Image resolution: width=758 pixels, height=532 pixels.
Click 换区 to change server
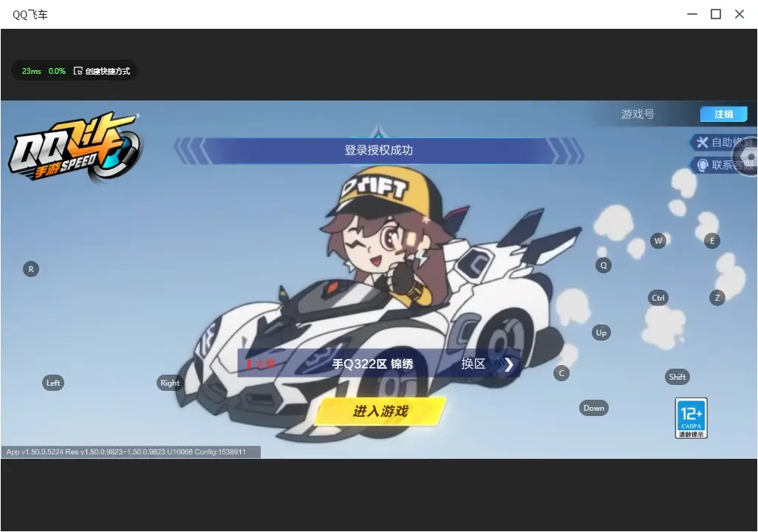[488, 364]
